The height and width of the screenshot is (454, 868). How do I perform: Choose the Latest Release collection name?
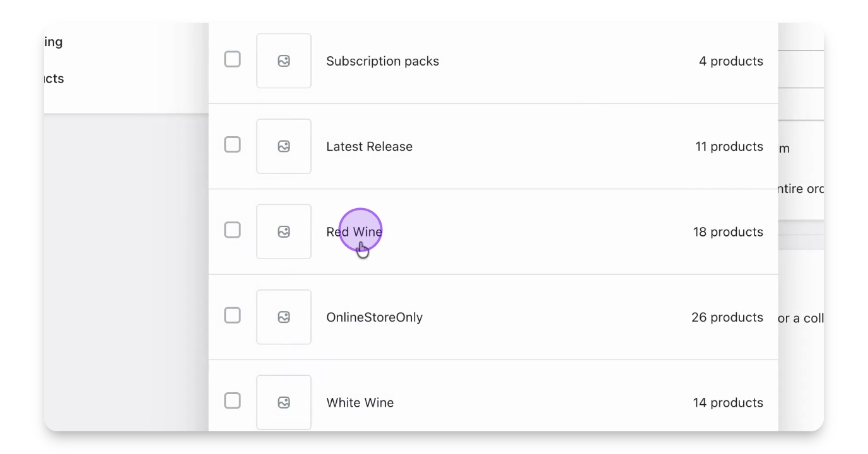click(x=369, y=146)
